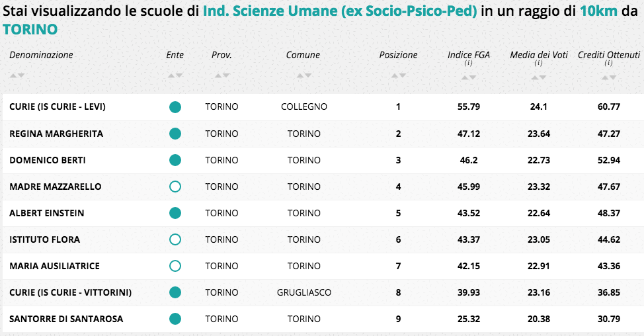Click the info icon under Media dei Voti

tap(538, 63)
